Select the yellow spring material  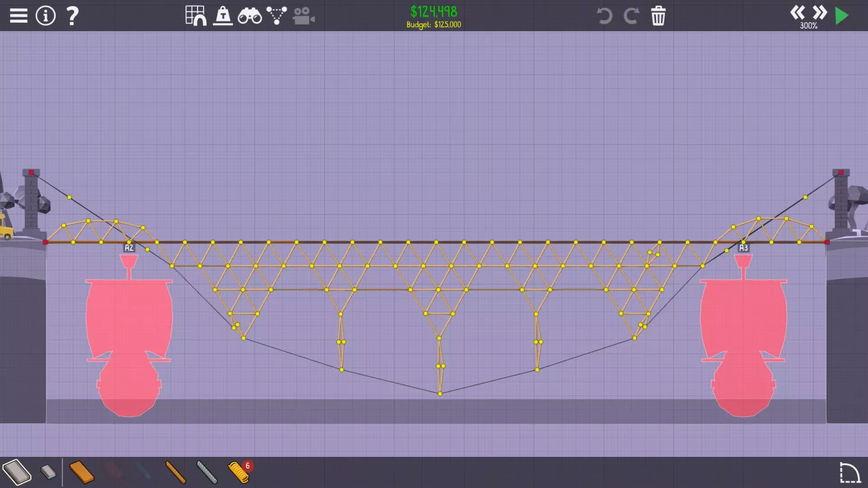[x=238, y=472]
